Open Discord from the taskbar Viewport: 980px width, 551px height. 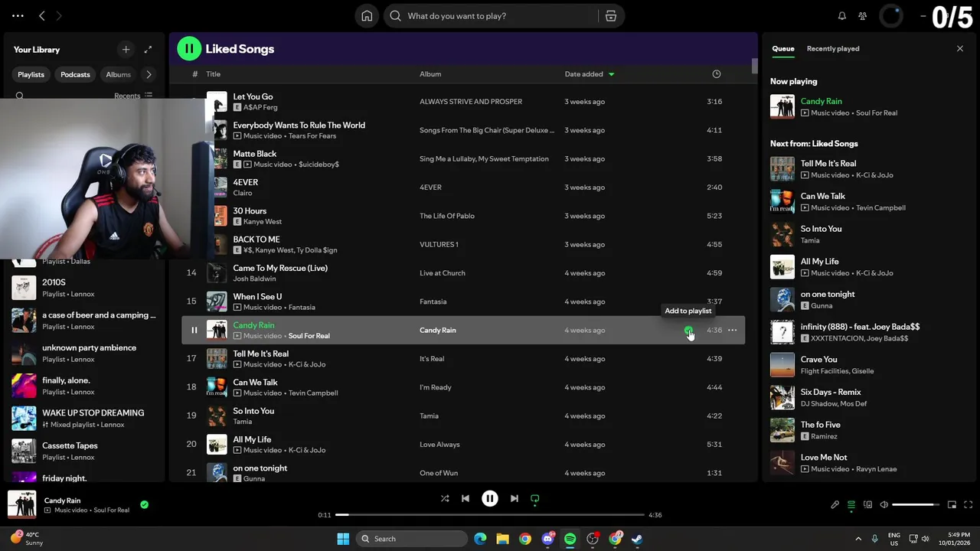point(548,539)
